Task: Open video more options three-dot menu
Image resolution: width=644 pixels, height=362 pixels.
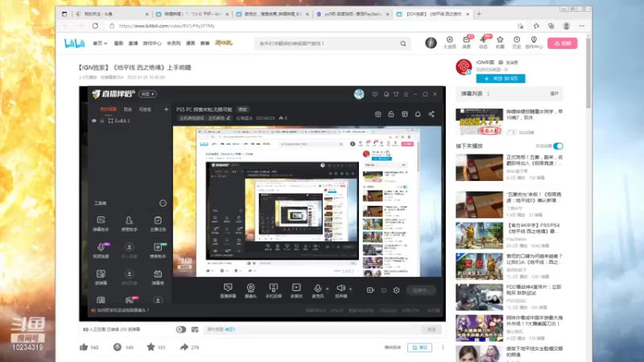Action: (443, 348)
